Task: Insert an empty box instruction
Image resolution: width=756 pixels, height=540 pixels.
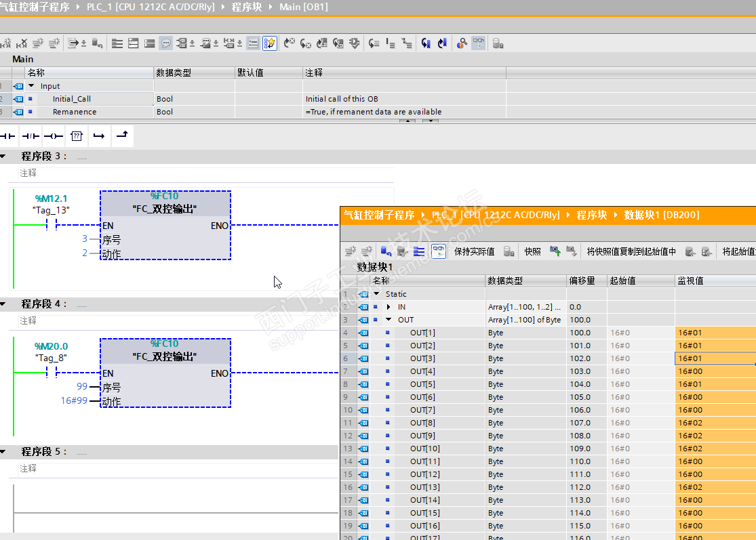Action: click(x=76, y=136)
